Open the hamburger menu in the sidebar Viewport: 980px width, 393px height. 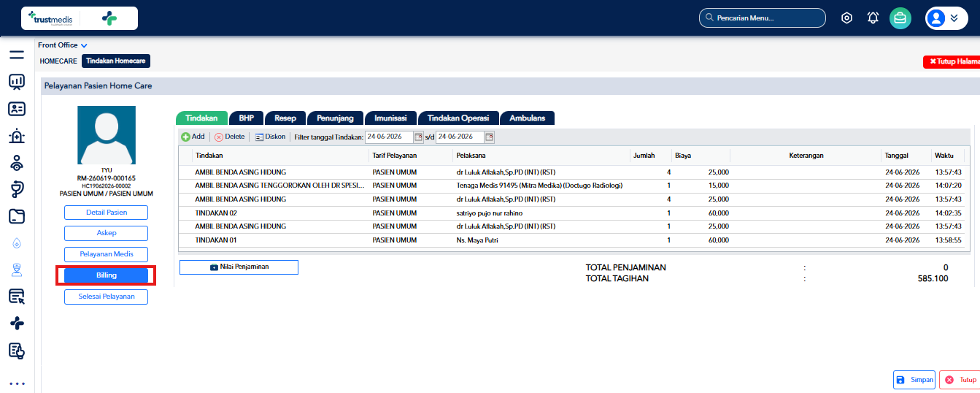click(17, 55)
